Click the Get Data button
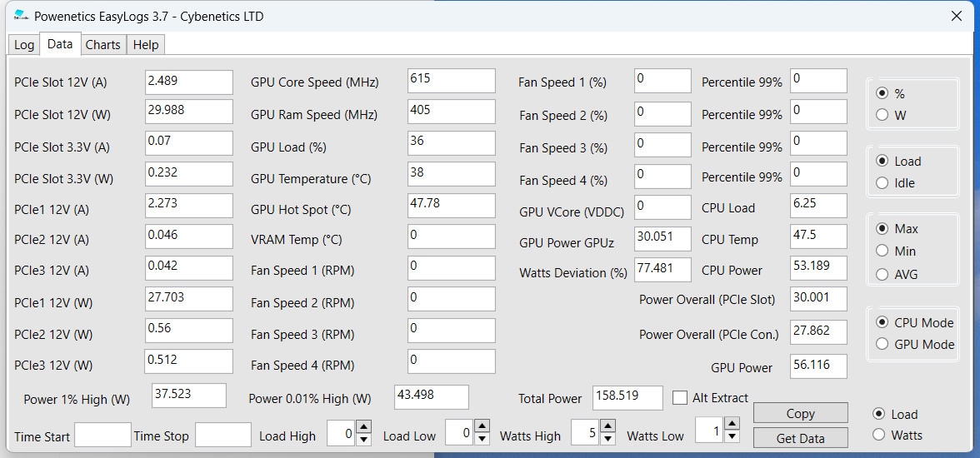Screen dimensions: 980x458 (800, 438)
